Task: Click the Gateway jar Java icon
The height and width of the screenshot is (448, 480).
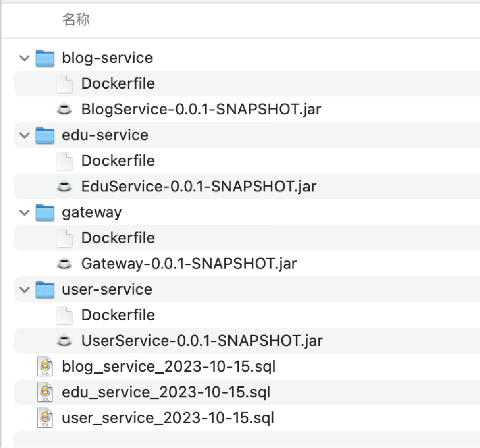Action: coord(64,264)
